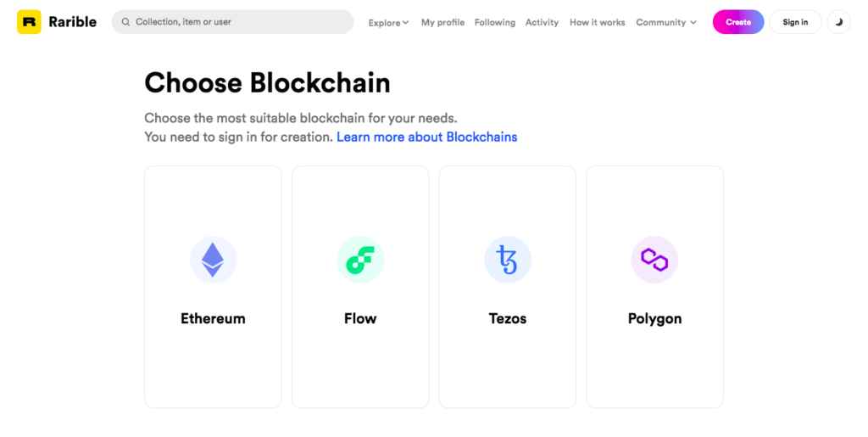Select the Ethereum diamond icon
868x437 pixels.
click(213, 260)
